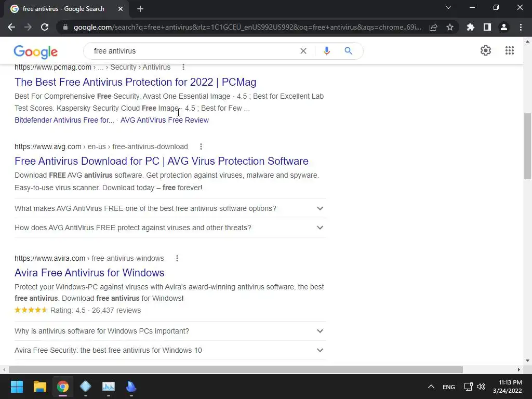This screenshot has width=532, height=399.
Task: Open 'Avira Free Antivirus for Windows' link
Action: point(89,273)
